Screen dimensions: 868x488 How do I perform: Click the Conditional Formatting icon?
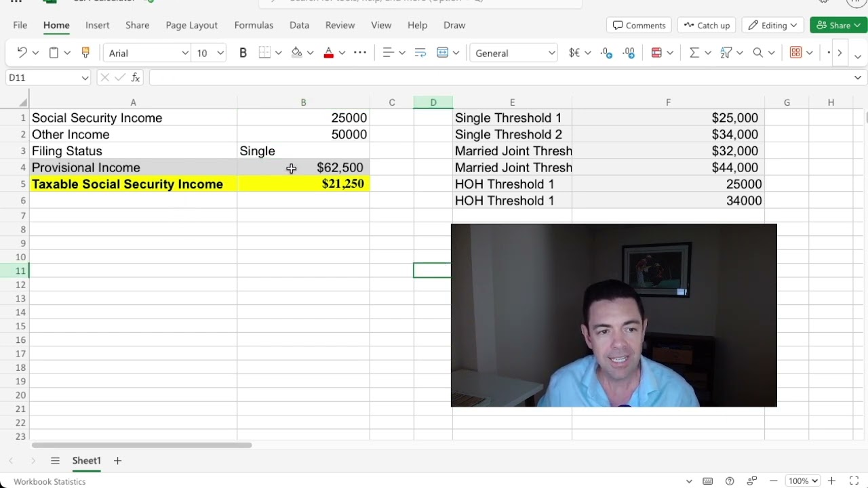[x=656, y=53]
